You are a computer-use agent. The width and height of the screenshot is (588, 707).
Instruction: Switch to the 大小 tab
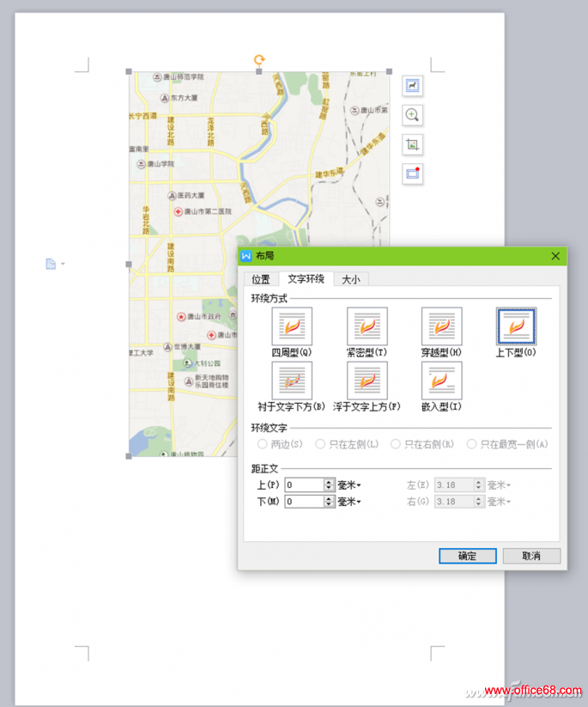point(351,279)
